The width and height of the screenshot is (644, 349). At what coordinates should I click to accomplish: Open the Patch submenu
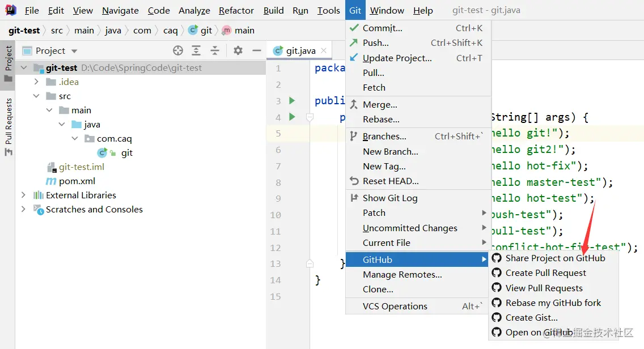coord(418,212)
